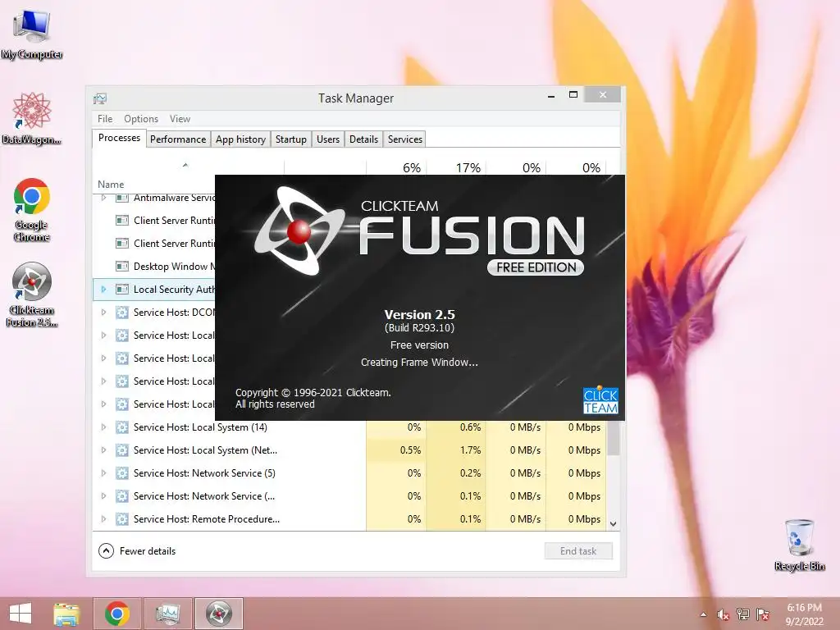Open the View menu in Task Manager

[x=180, y=119]
